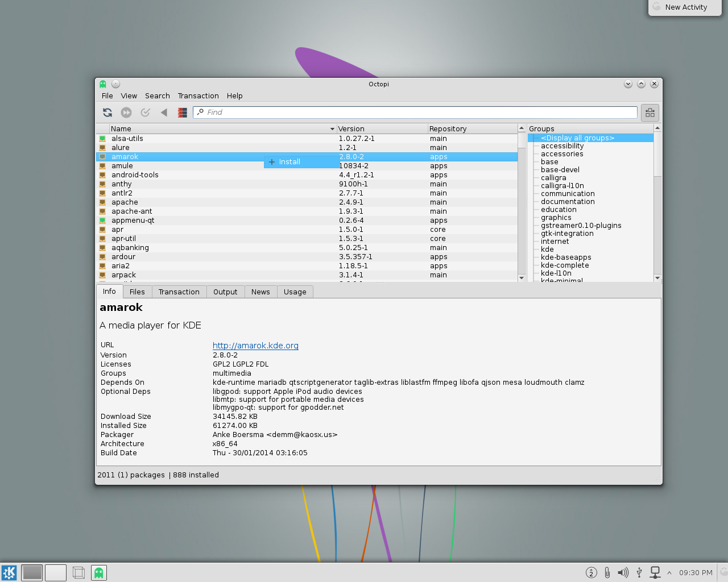The width and height of the screenshot is (728, 582).
Task: Click the Octopi ghost icon in the taskbar
Action: pyautogui.click(x=99, y=572)
